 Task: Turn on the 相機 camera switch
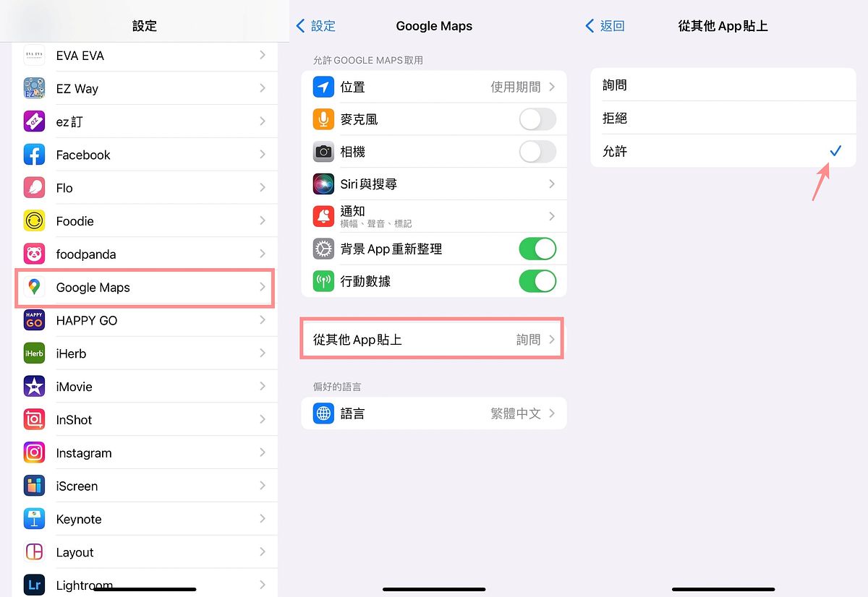(x=537, y=152)
